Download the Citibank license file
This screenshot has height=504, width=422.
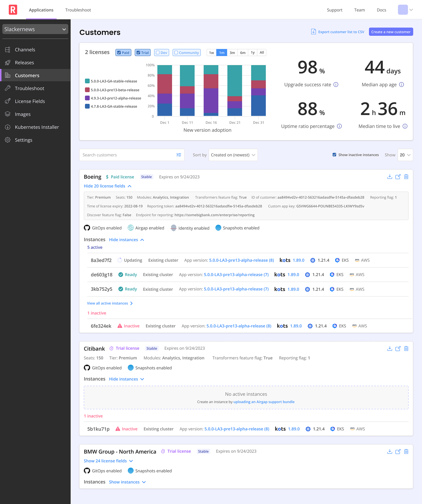(x=390, y=348)
